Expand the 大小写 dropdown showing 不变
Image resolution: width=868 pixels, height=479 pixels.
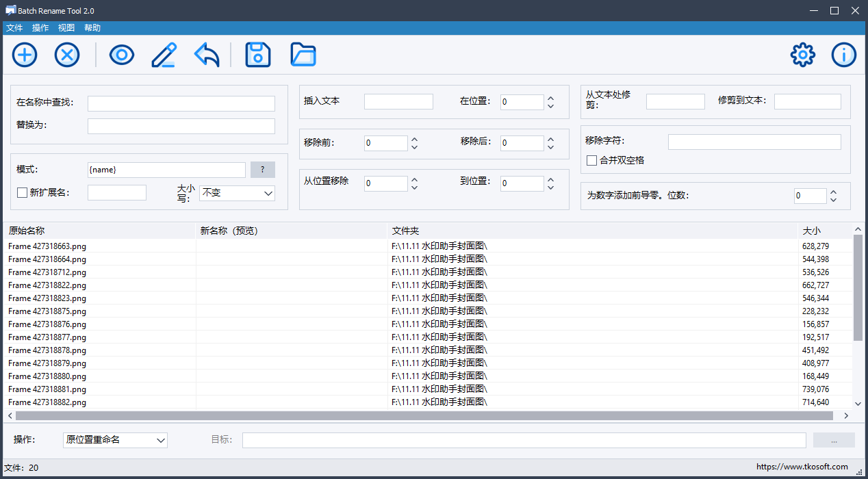(x=237, y=193)
